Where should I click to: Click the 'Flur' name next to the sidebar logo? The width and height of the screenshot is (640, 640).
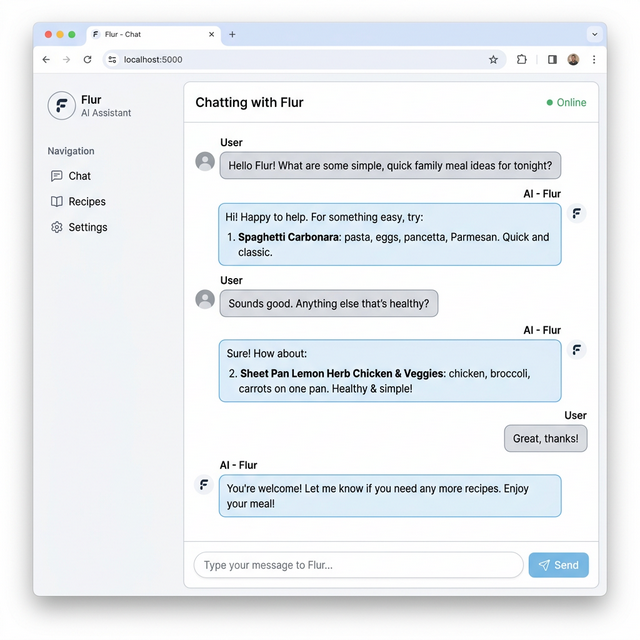click(x=91, y=100)
